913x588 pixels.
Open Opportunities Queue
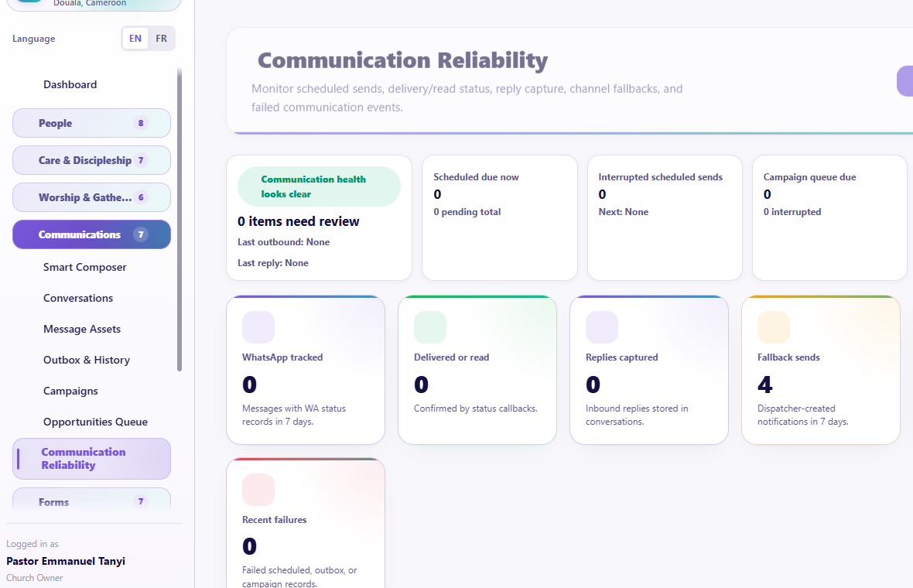click(95, 422)
